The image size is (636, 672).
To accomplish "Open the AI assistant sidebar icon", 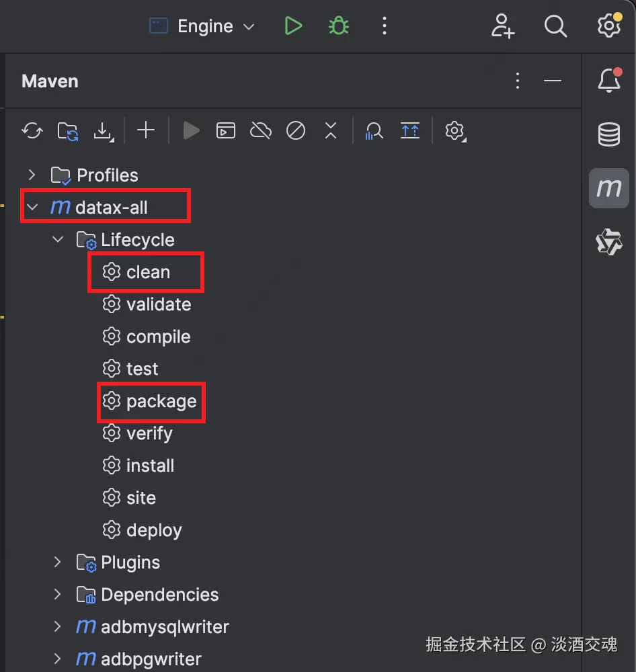I will [x=609, y=242].
